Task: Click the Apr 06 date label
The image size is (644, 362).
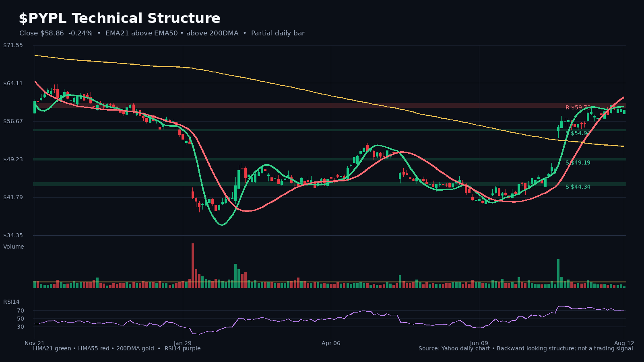Action: click(x=331, y=343)
